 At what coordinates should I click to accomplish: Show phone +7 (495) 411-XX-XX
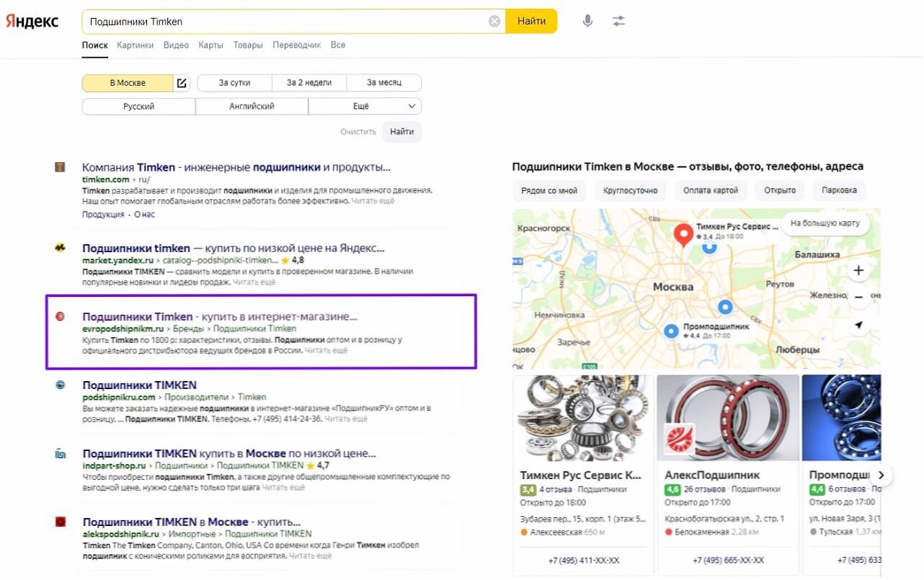pyautogui.click(x=584, y=560)
